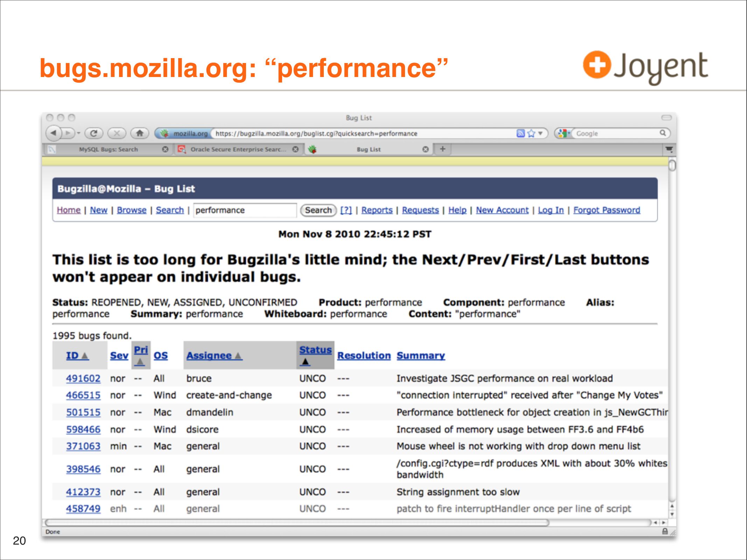Click the Home icon in toolbar
This screenshot has width=747, height=560.
(140, 133)
